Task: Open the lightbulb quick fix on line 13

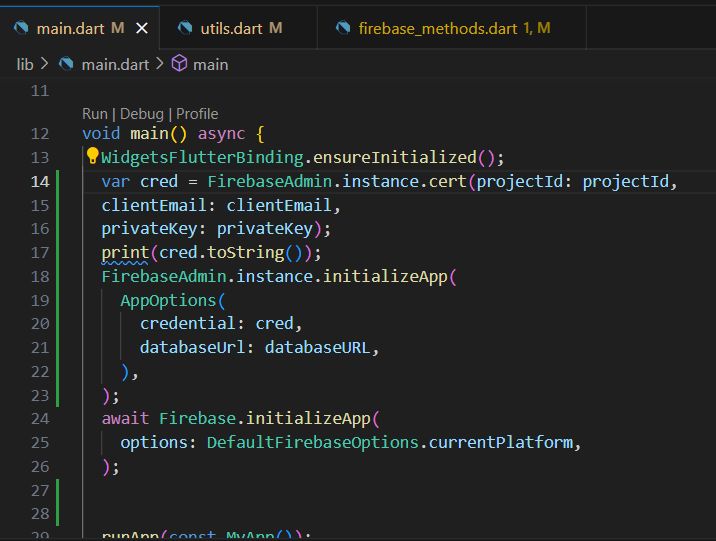Action: [x=92, y=156]
